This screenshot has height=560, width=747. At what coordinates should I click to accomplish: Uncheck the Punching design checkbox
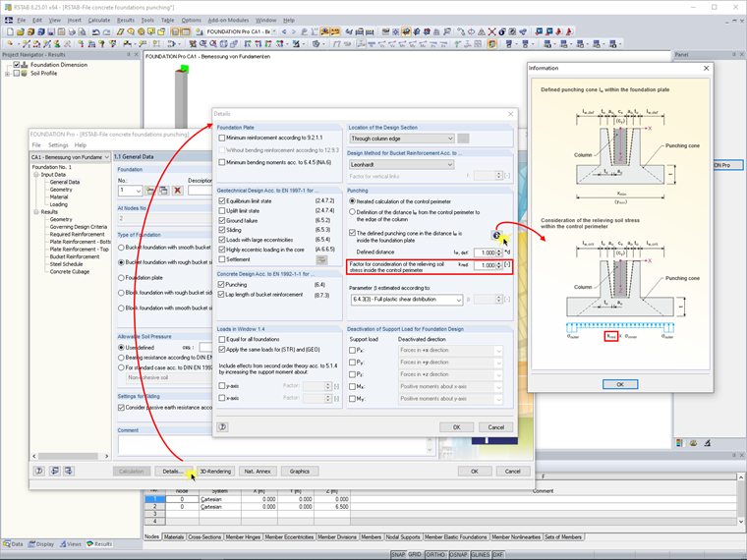pos(223,285)
